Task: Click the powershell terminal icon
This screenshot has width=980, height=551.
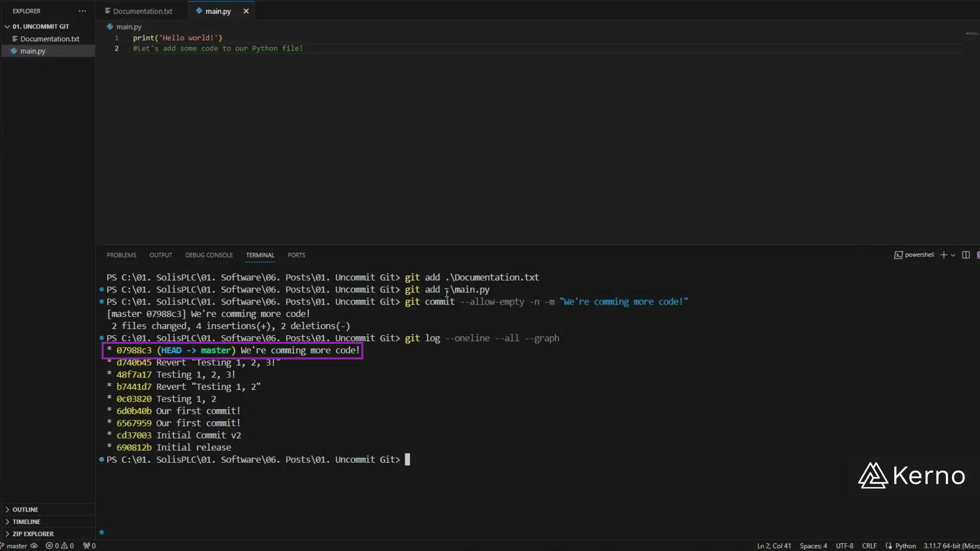Action: click(x=898, y=255)
